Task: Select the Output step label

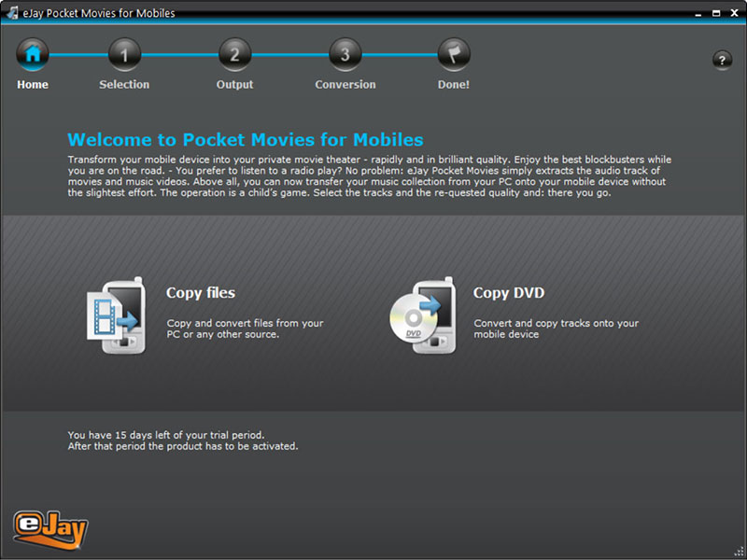Action: tap(235, 85)
